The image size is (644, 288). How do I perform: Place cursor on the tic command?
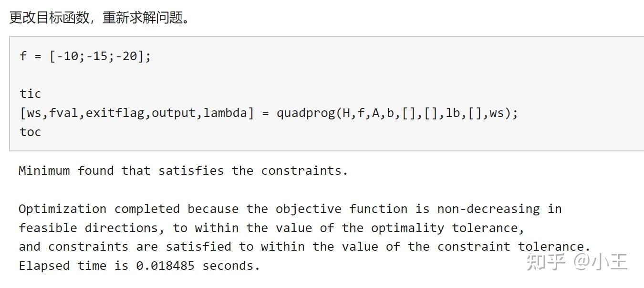[x=30, y=94]
